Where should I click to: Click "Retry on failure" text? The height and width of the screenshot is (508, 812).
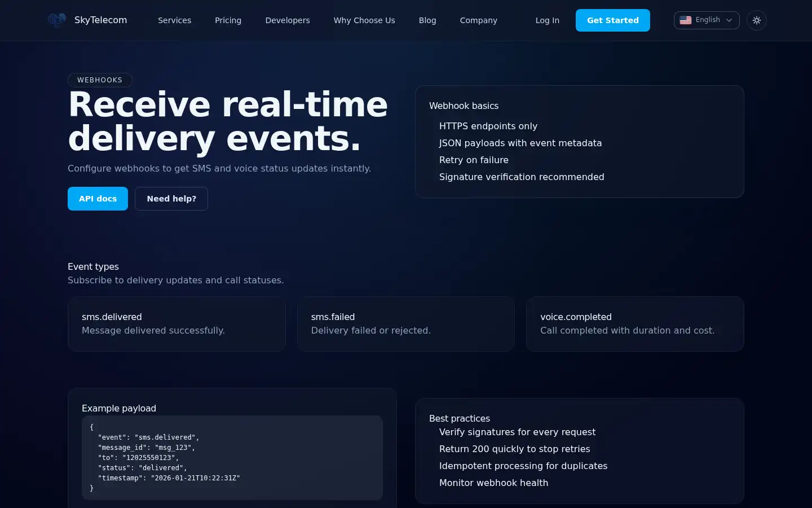point(474,160)
